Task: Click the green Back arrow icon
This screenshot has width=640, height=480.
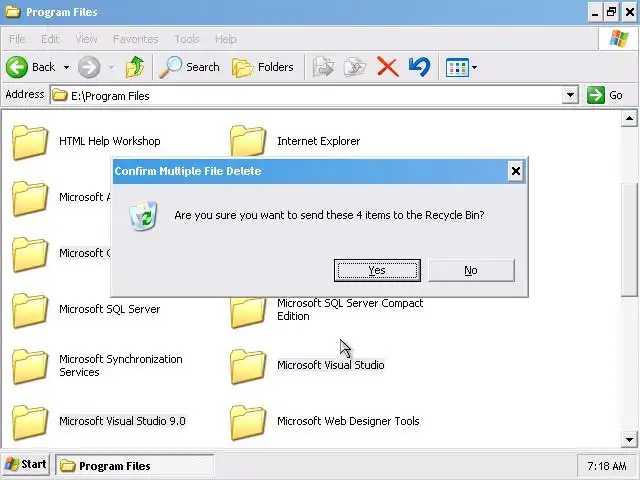Action: point(17,67)
